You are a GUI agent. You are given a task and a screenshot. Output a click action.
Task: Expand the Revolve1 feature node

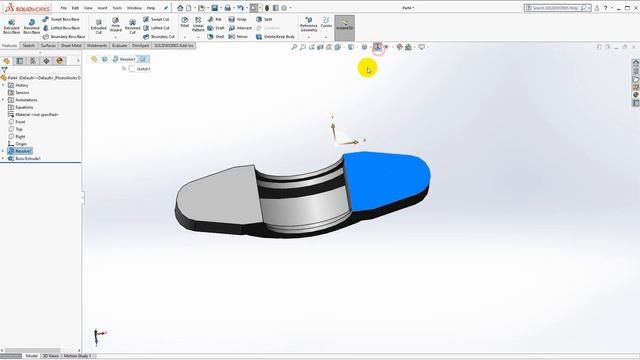point(3,151)
